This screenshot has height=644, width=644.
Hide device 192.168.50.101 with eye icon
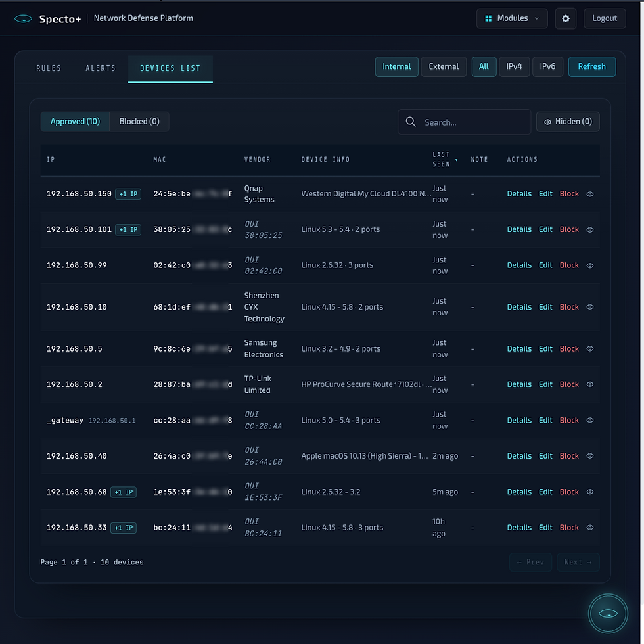tap(590, 229)
